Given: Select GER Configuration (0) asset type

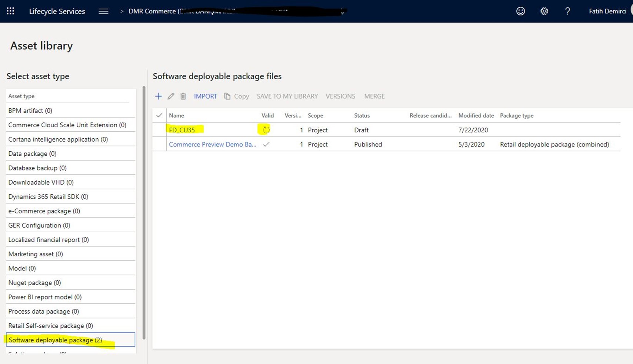Looking at the screenshot, I should point(70,225).
